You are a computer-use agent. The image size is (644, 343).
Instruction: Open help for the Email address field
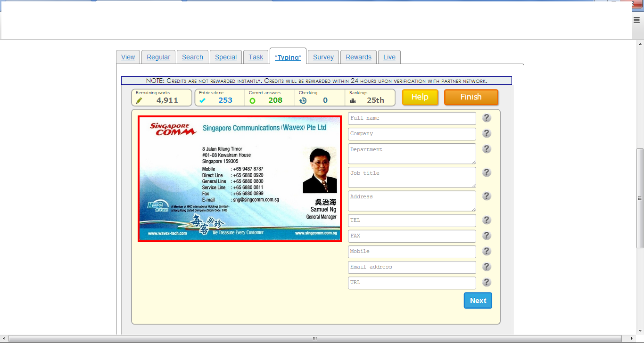point(487,267)
